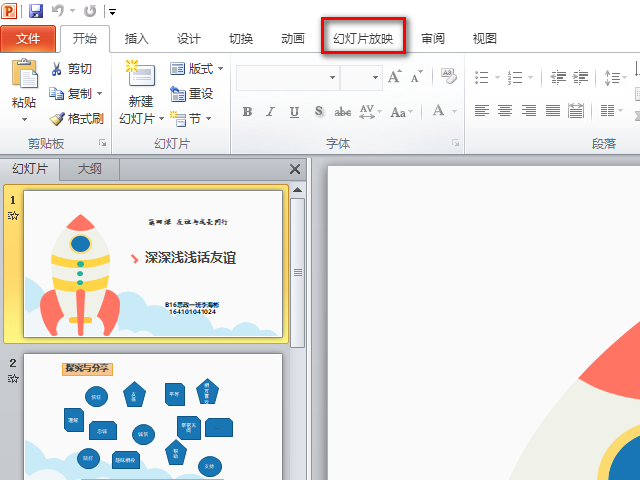Click the Save icon in quick access toolbar

tap(36, 11)
